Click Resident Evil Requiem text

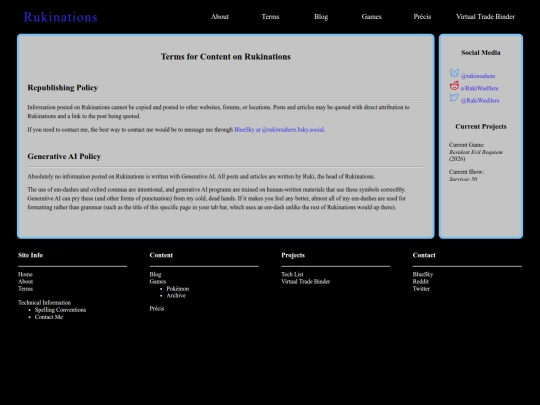(x=476, y=152)
